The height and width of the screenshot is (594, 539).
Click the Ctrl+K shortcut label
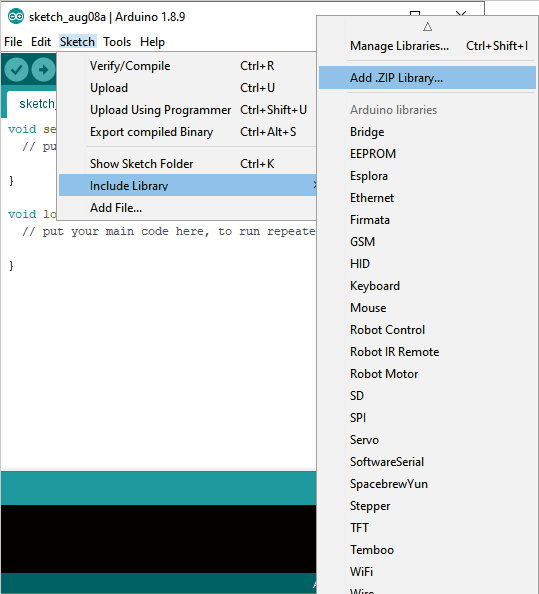tap(257, 164)
